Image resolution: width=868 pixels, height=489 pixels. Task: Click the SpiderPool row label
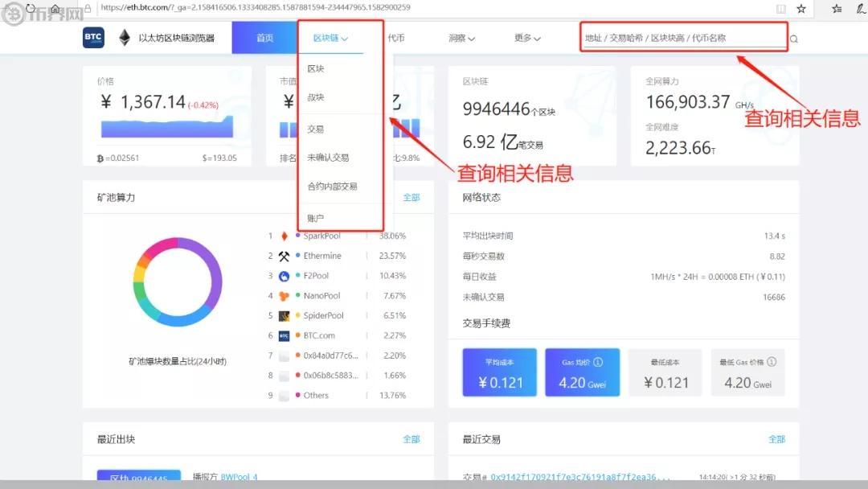click(323, 315)
